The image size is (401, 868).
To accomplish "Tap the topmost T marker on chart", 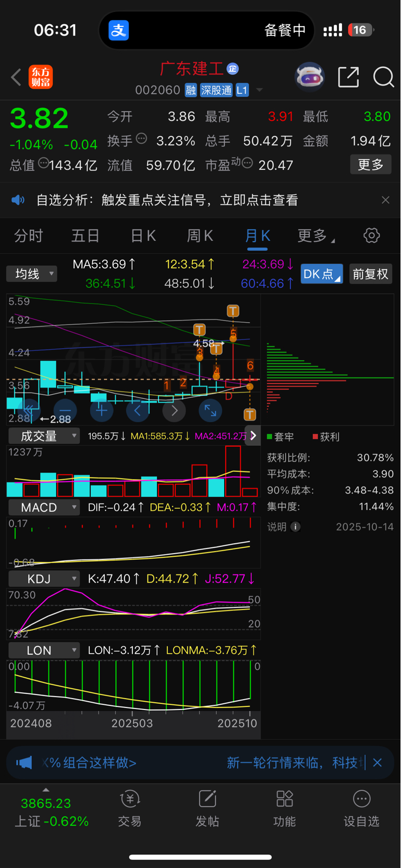I will [x=233, y=311].
